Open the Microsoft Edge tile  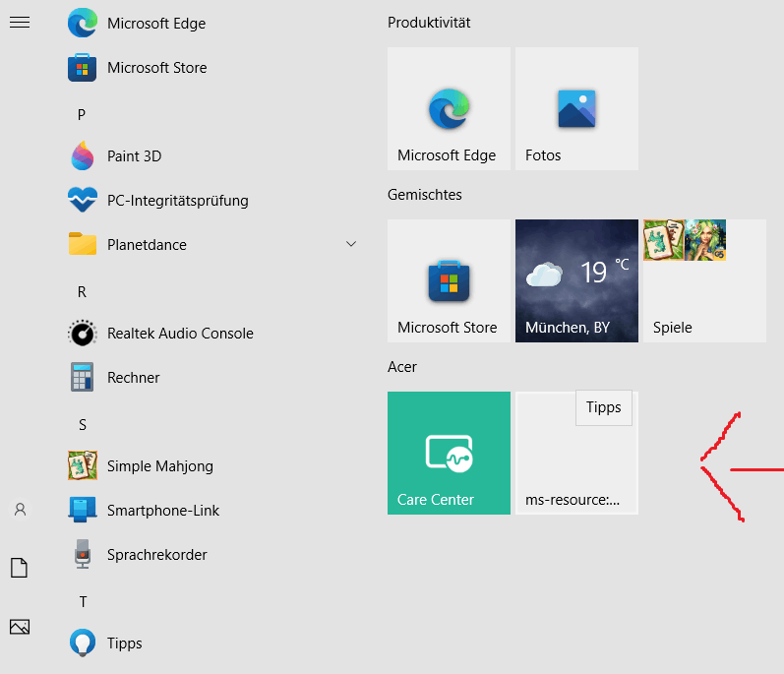(x=449, y=108)
